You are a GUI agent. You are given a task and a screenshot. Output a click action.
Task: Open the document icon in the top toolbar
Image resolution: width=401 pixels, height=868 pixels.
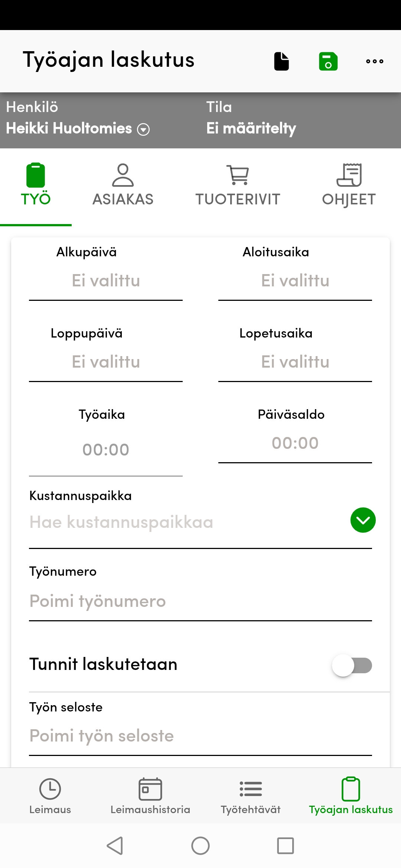click(x=281, y=61)
